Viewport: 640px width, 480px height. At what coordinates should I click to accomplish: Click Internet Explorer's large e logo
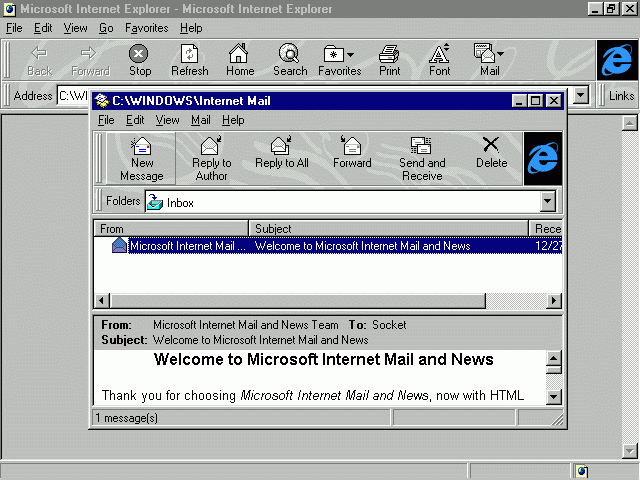617,60
